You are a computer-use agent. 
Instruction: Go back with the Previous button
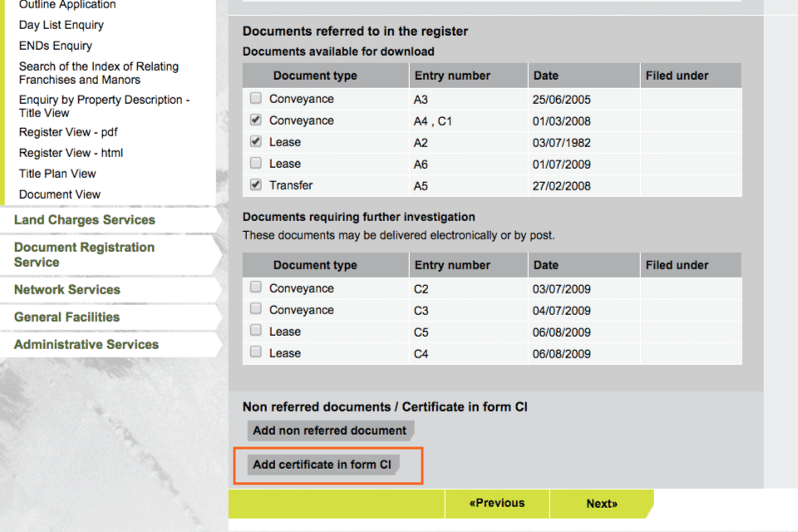[496, 504]
